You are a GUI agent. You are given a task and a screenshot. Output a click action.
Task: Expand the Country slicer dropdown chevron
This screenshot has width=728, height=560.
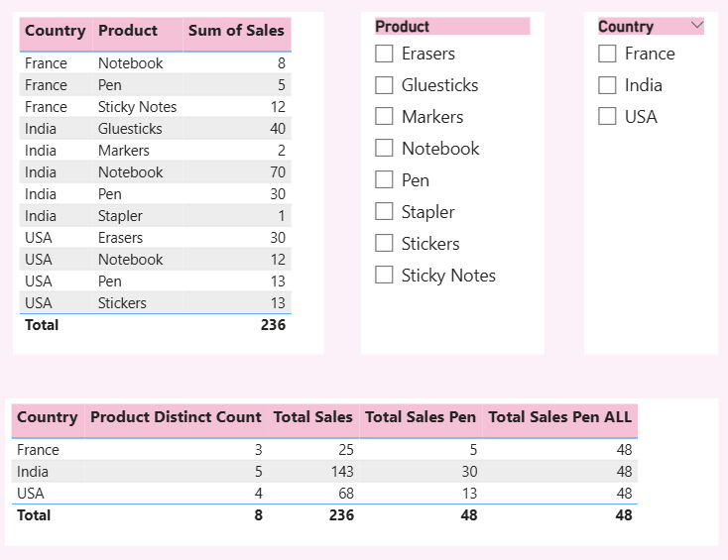696,26
